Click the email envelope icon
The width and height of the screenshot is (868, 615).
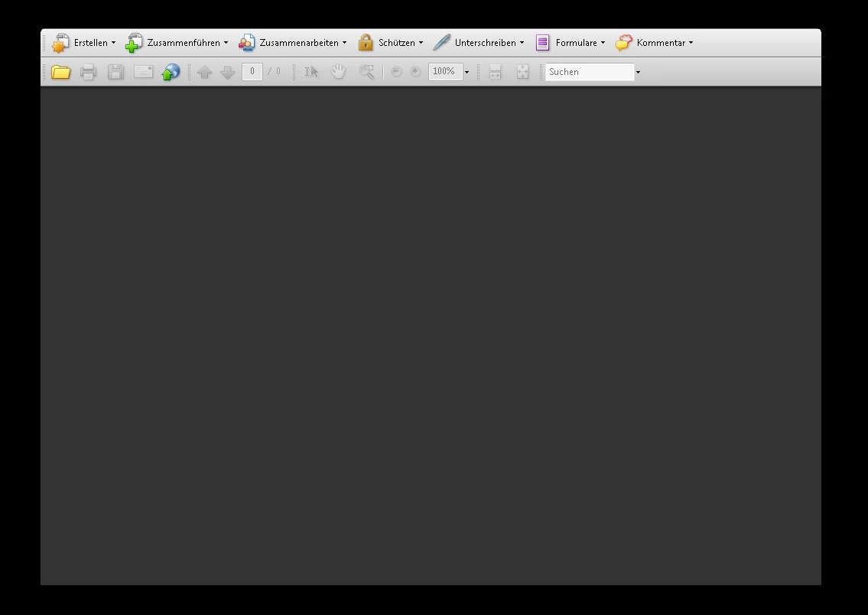tap(143, 72)
